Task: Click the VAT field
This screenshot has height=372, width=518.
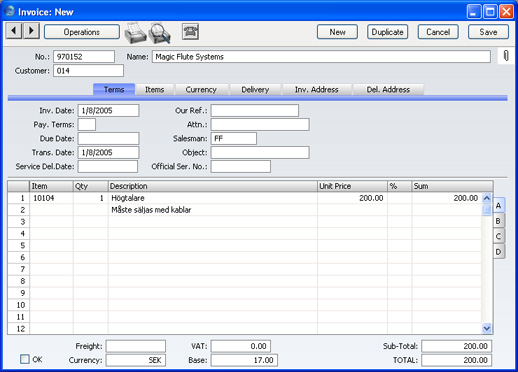Action: (241, 346)
